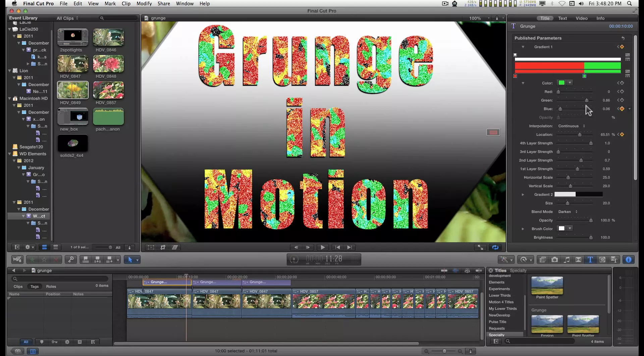This screenshot has height=356, width=644.
Task: Show the Roles tab in Timeline Index
Action: coord(51,287)
